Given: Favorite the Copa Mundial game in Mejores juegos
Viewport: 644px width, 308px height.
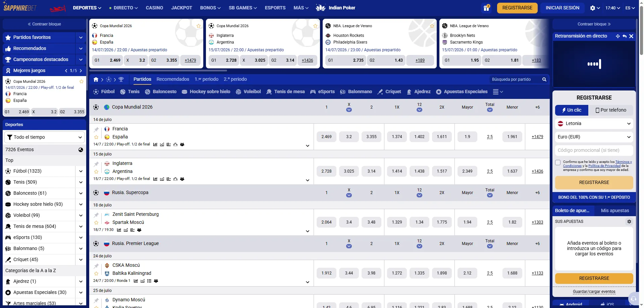Looking at the screenshot, I should 82,81.
